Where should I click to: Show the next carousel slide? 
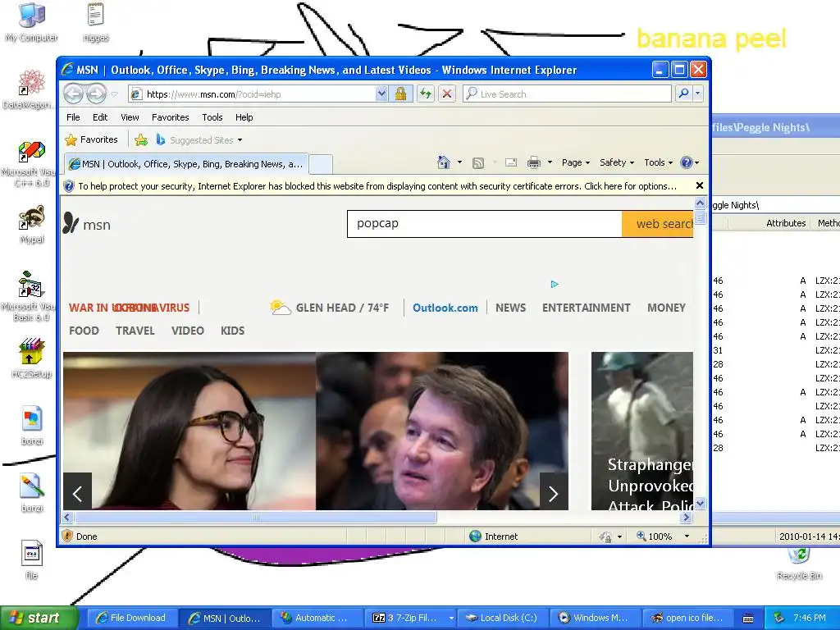click(554, 493)
